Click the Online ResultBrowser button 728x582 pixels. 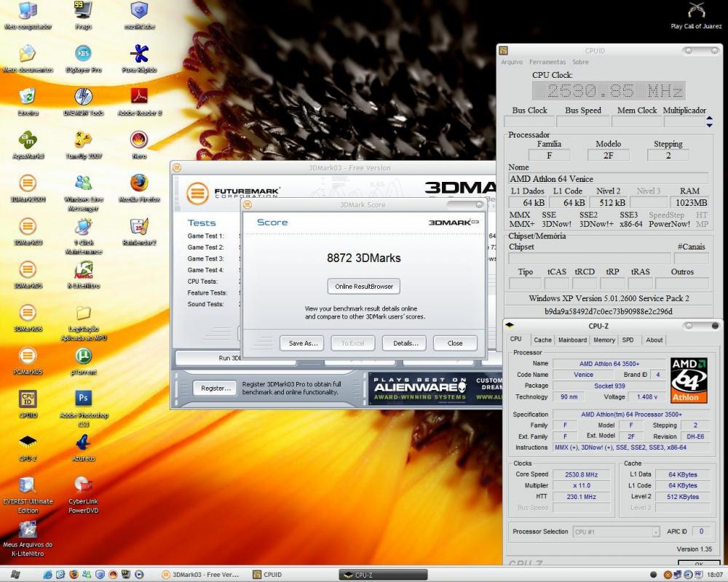click(363, 287)
